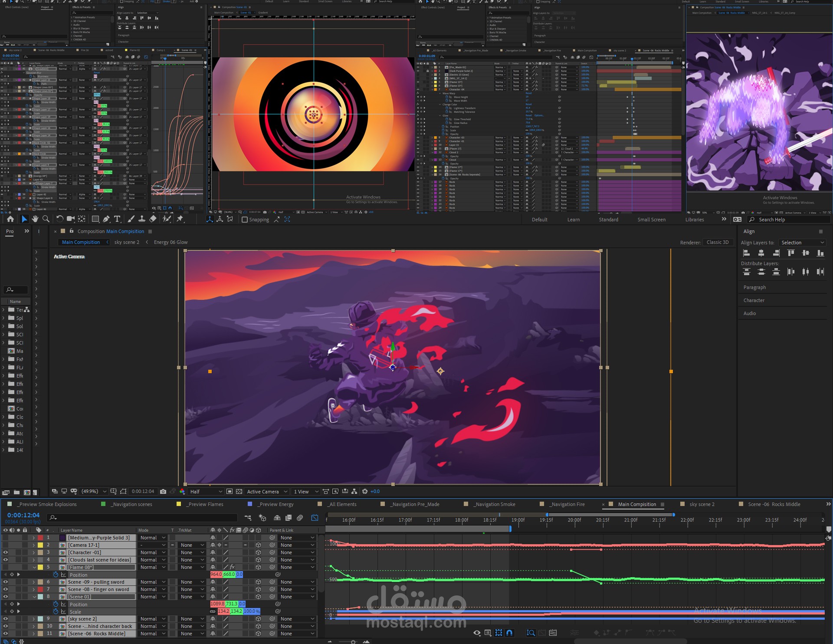Open the _Navigation Fire timeline tab
Screen dimensions: 833x644
tap(567, 504)
